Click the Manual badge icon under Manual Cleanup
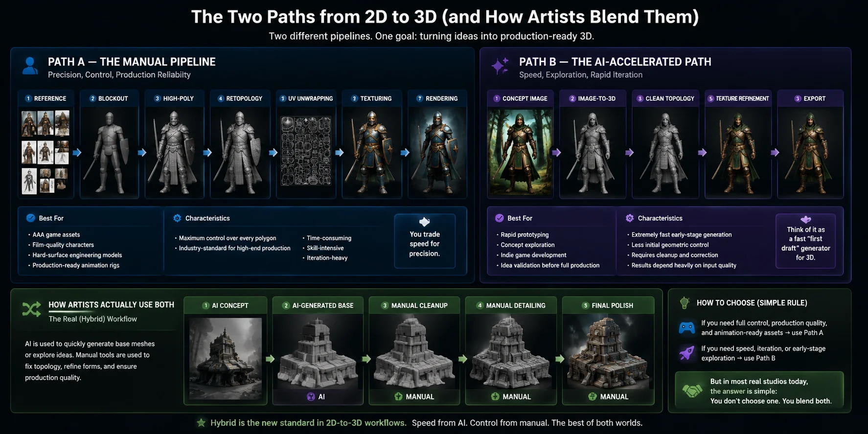Viewport: 868px width, 434px height. pos(398,397)
